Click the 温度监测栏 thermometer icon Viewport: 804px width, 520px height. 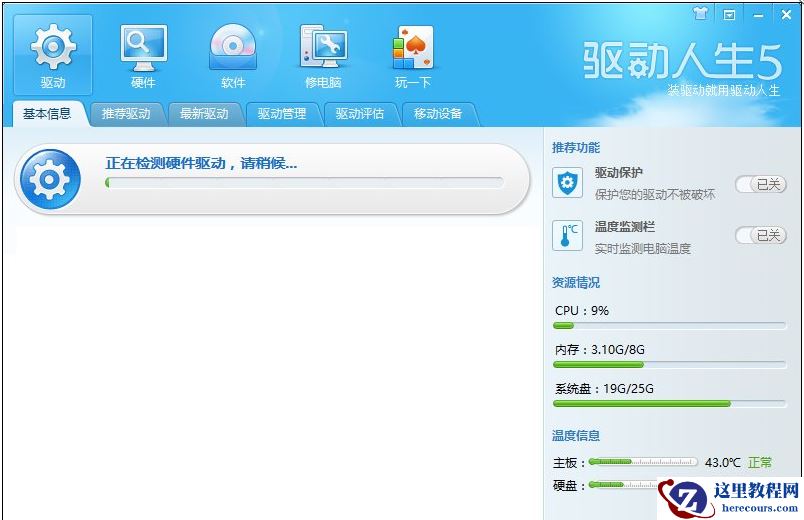point(567,235)
